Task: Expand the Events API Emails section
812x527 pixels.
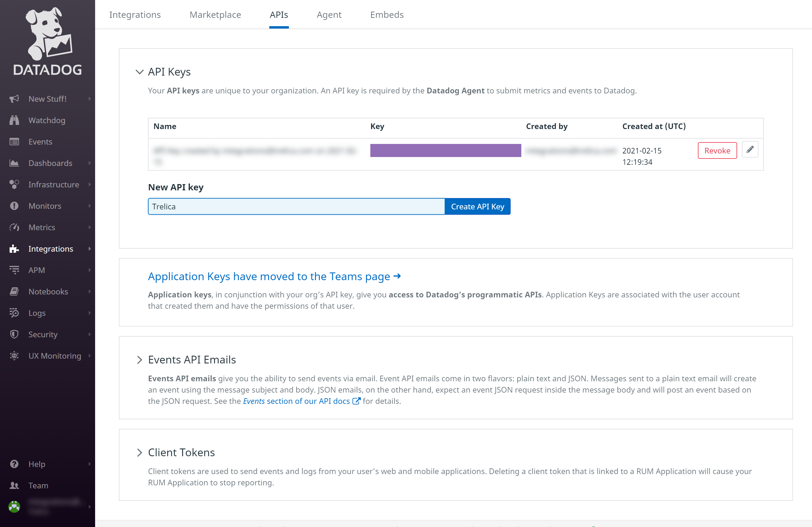Action: point(139,360)
